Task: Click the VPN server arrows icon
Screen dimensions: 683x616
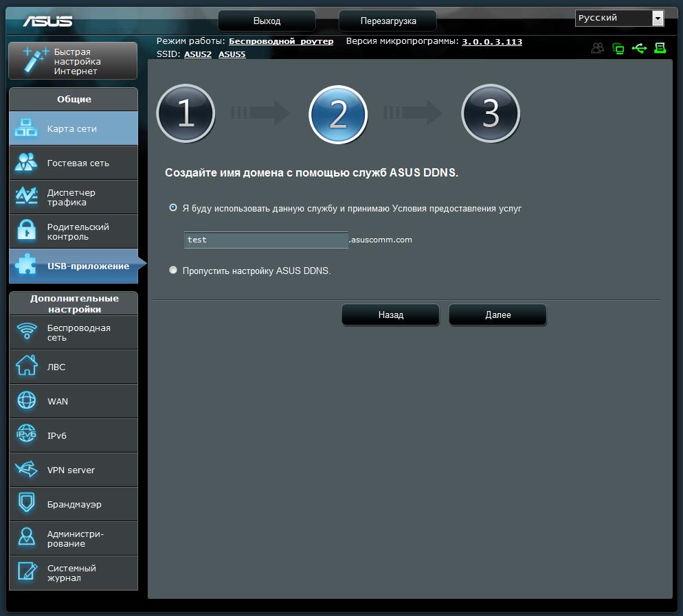Action: pos(27,469)
